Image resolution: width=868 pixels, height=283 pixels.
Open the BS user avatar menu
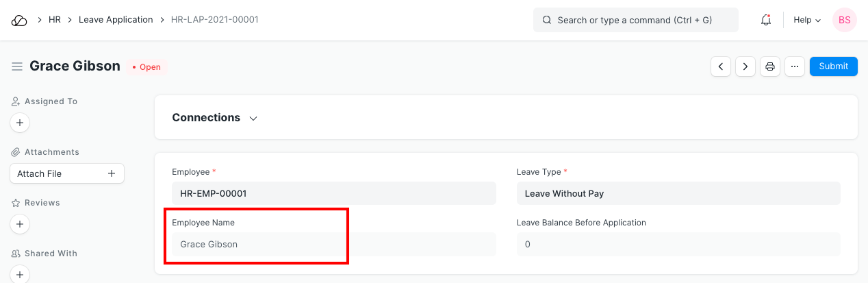[x=845, y=20]
